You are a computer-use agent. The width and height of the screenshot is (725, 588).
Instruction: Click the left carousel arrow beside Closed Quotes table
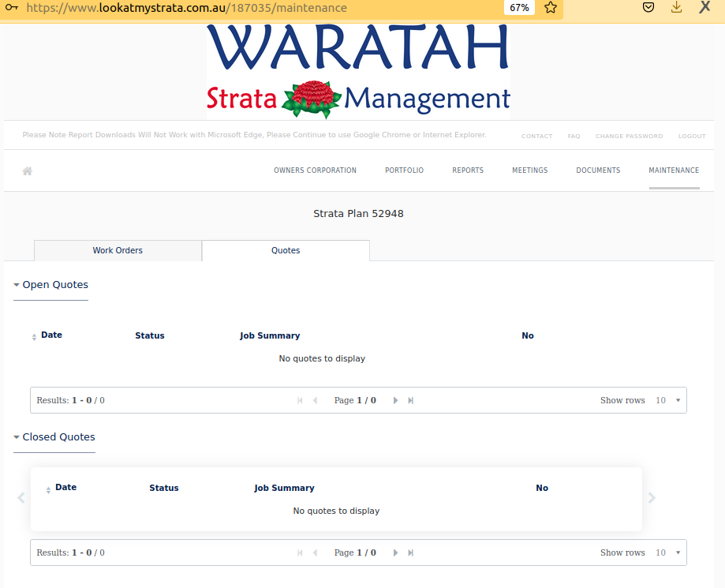(21, 498)
